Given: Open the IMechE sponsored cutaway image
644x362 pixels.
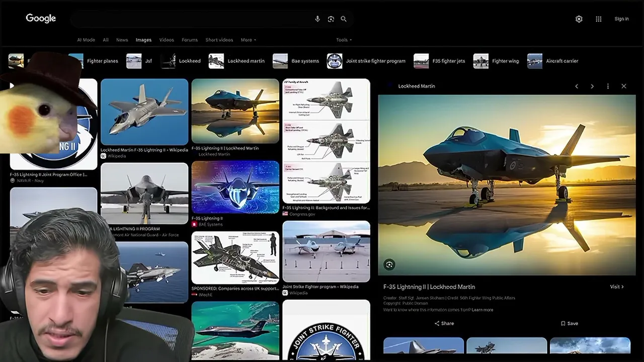Looking at the screenshot, I should click(x=235, y=258).
